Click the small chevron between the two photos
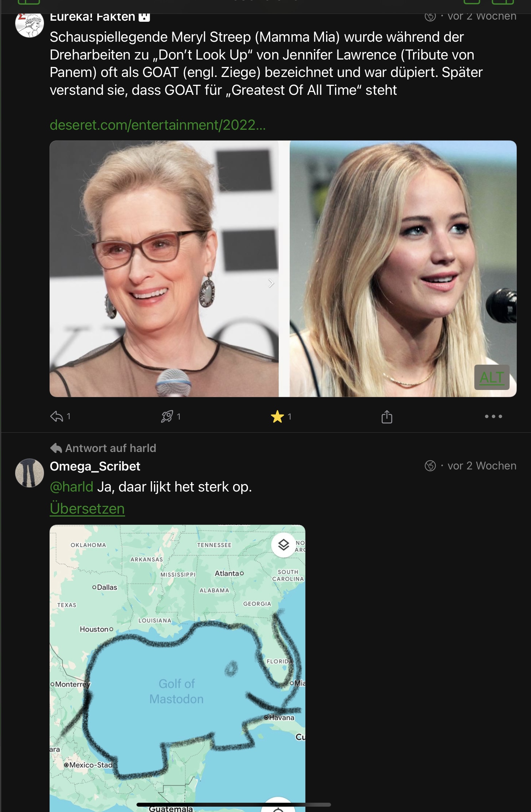Viewport: 531px width, 812px height. click(271, 283)
